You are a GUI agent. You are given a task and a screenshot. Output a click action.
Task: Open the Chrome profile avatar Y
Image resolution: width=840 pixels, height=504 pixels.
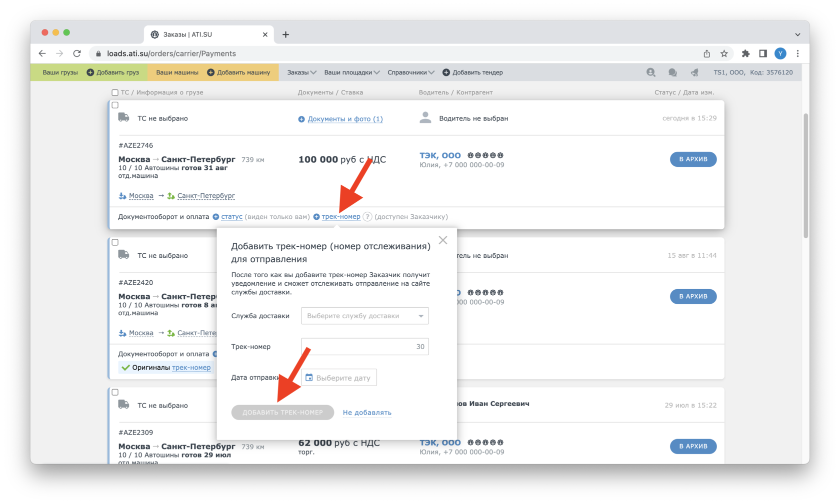pos(780,53)
